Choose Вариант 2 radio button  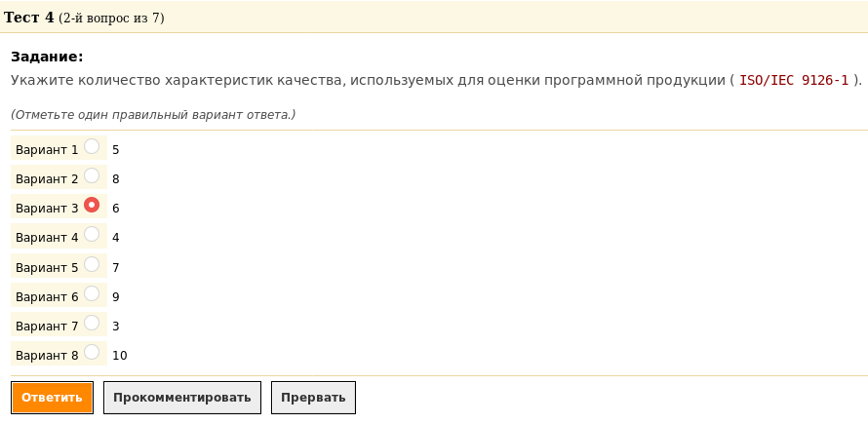[92, 175]
